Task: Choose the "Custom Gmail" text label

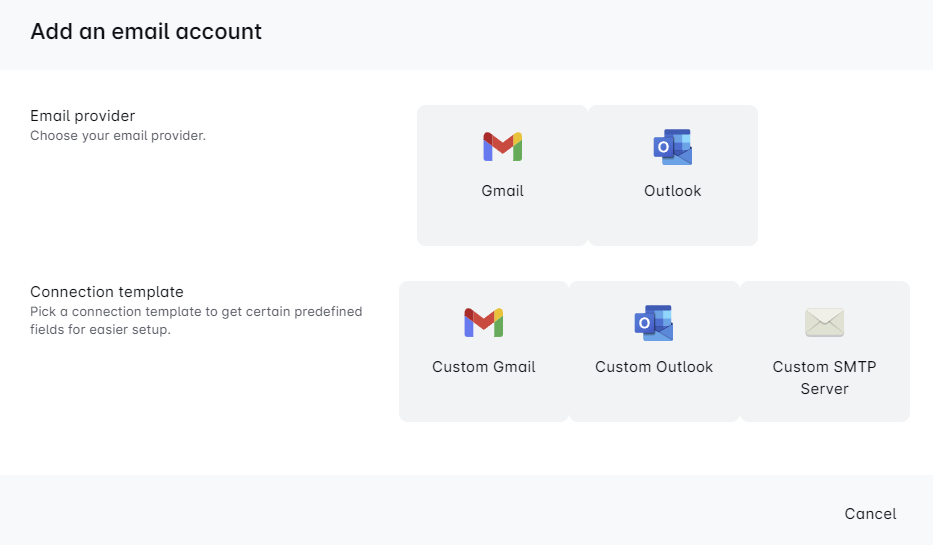Action: (483, 367)
